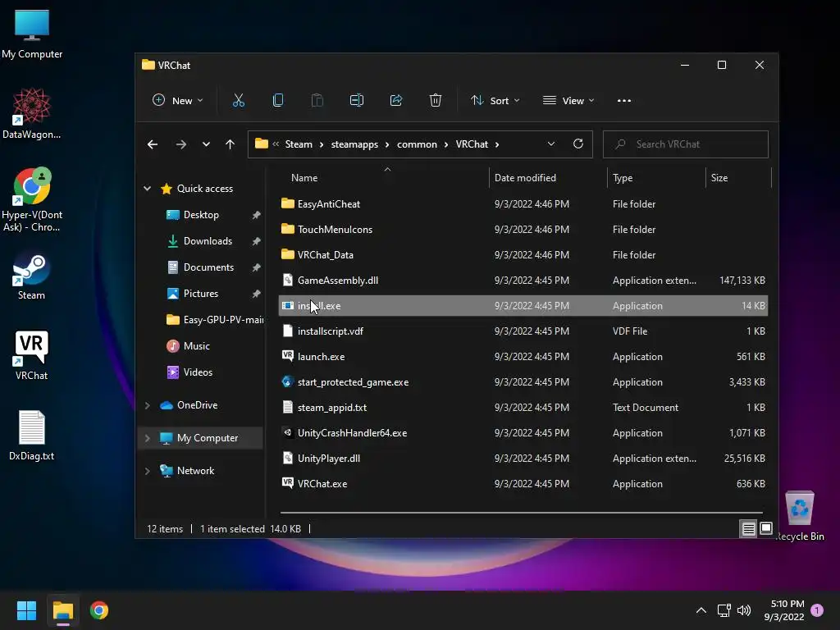Select Downloads in Quick access
This screenshot has height=630, width=840.
coord(208,241)
